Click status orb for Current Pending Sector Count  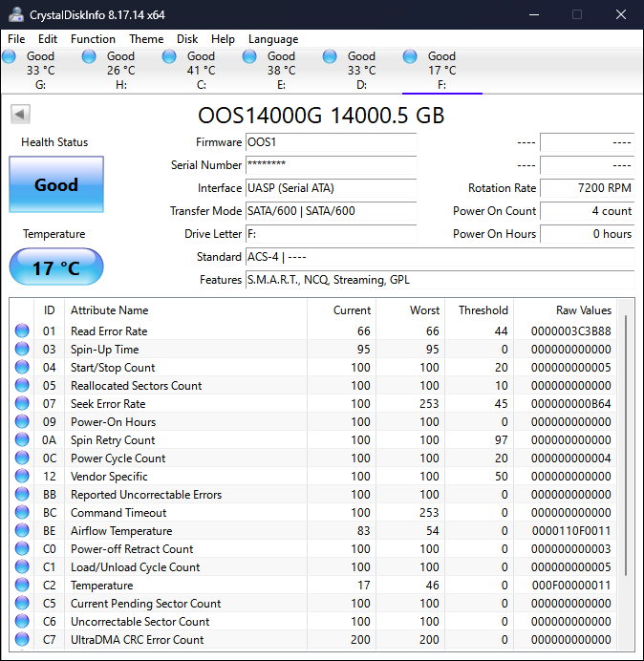pos(22,603)
